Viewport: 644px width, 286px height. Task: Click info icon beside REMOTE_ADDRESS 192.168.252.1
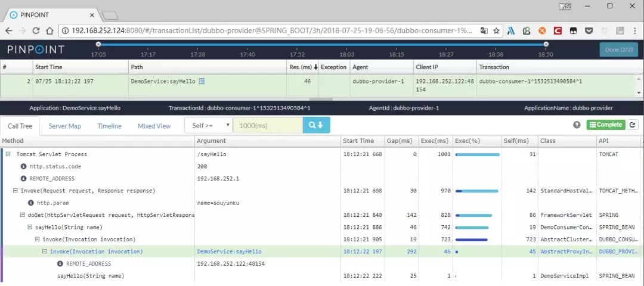click(23, 179)
